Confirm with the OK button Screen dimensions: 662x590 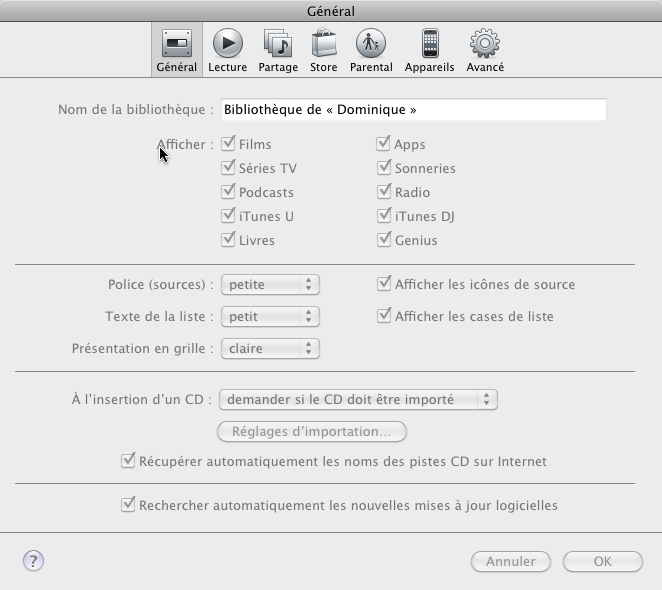(602, 561)
